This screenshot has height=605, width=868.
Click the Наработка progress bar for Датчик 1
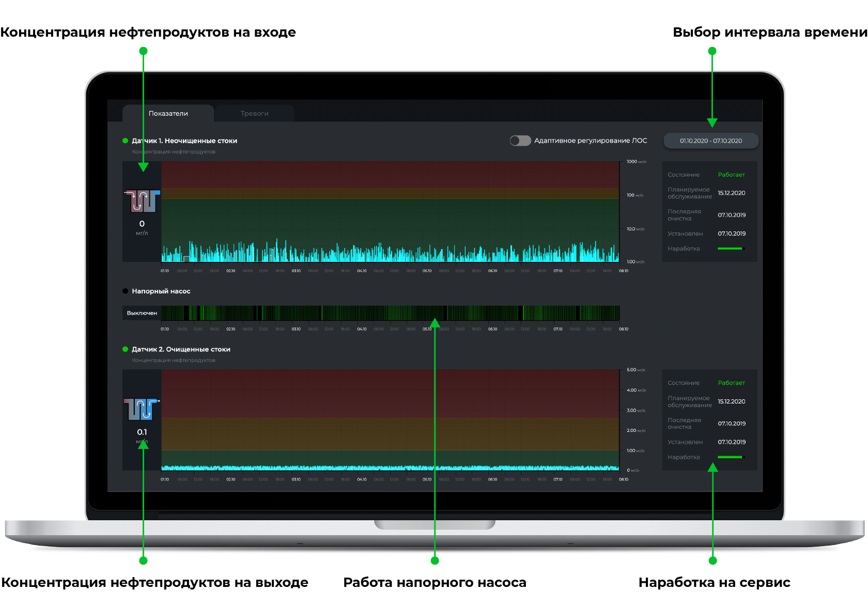click(730, 249)
